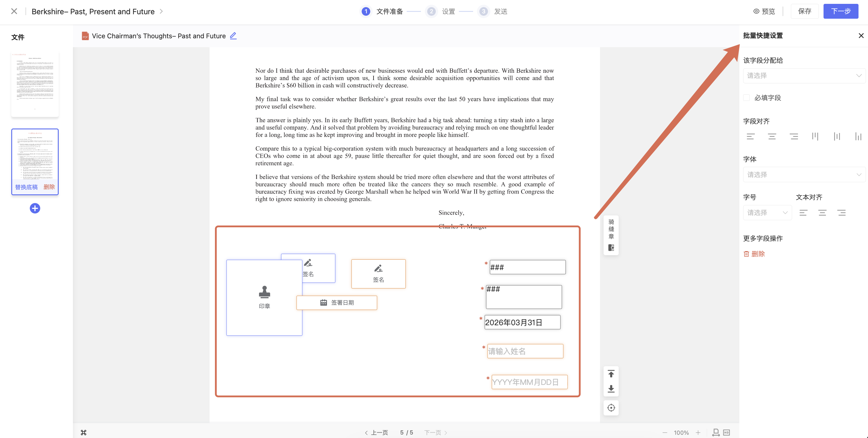
Task: Zoom in with the plus control
Action: [x=698, y=432]
